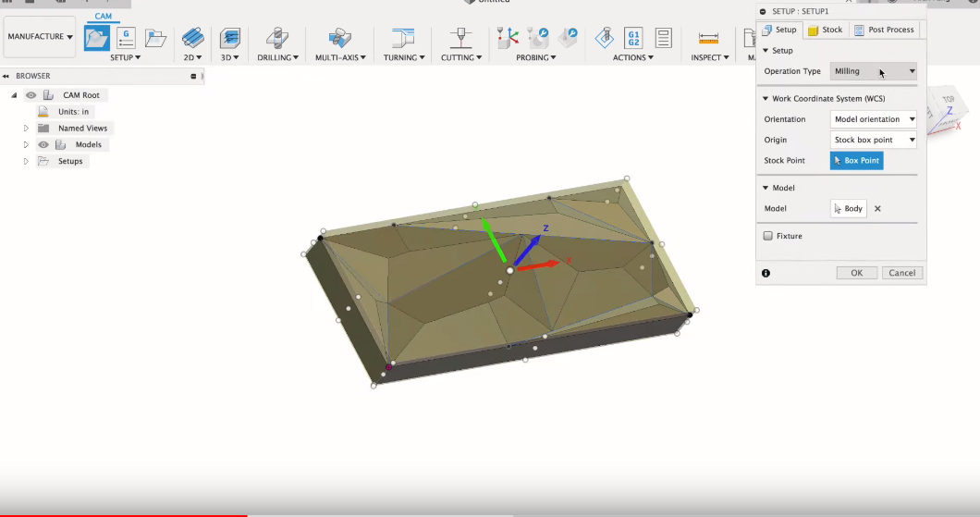This screenshot has width=980, height=517.
Task: Click the Cutting tool icon
Action: coord(461,38)
